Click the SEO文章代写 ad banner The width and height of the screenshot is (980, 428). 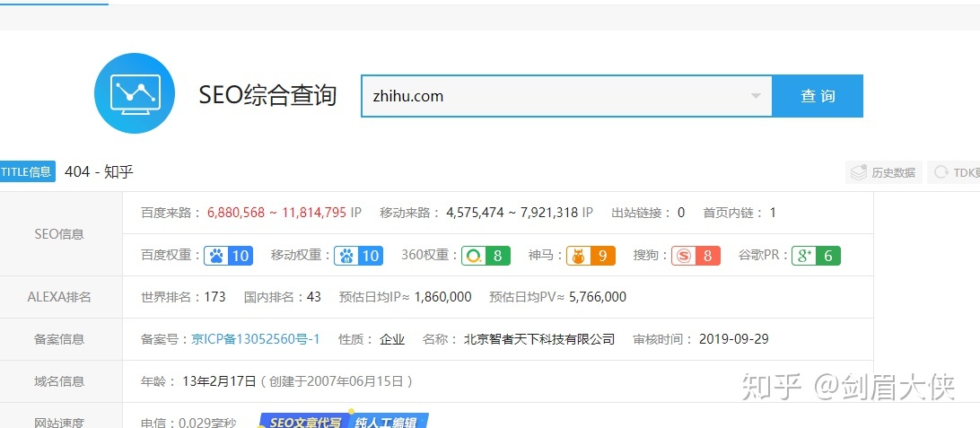[344, 421]
